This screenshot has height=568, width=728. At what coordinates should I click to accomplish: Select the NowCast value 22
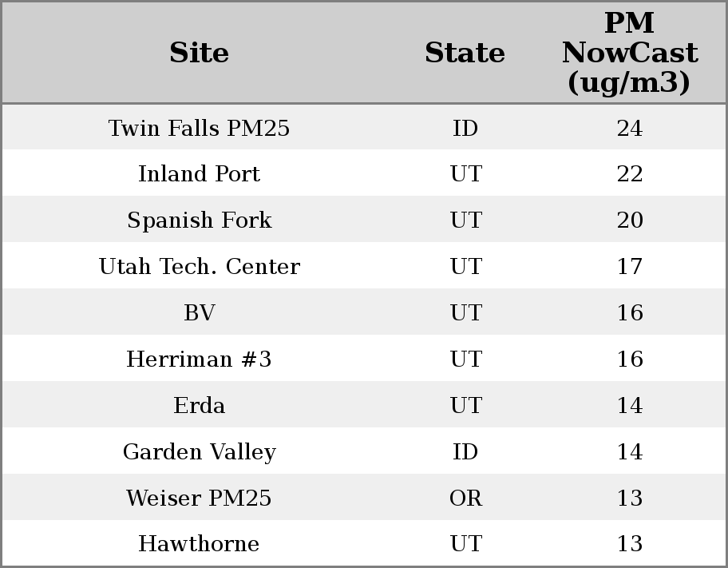click(x=629, y=174)
